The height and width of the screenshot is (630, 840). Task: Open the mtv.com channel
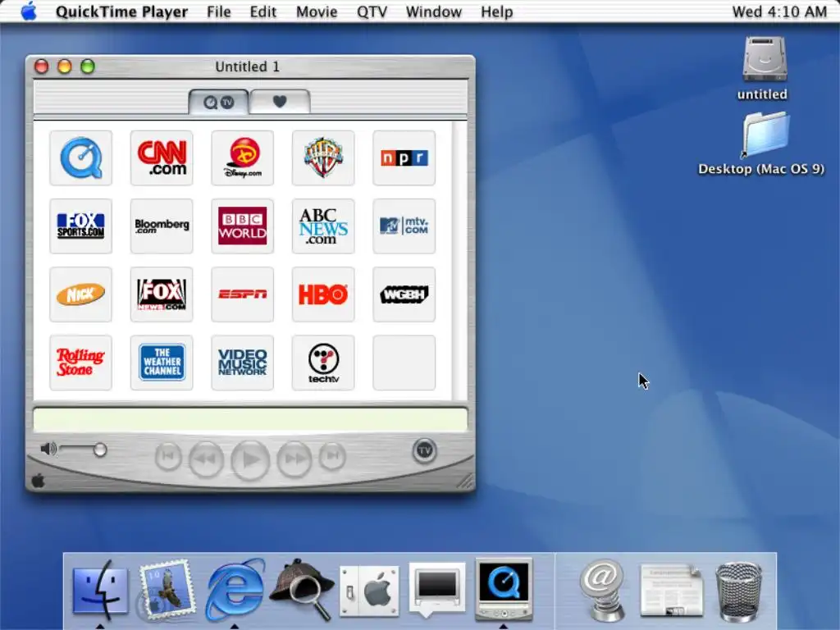[x=404, y=226]
